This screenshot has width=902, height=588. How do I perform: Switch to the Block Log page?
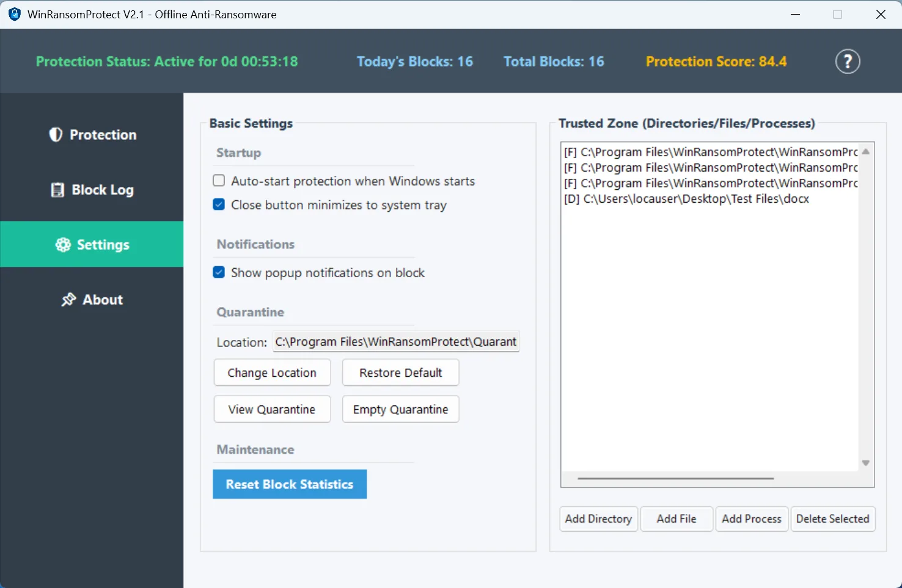(92, 190)
